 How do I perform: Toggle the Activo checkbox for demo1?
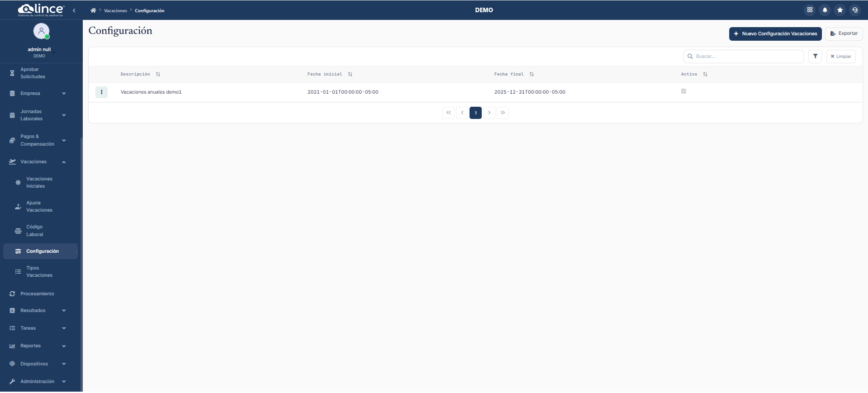tap(683, 91)
